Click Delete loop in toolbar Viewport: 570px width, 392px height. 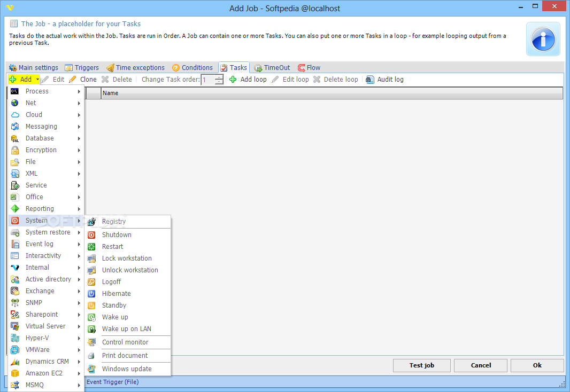(335, 80)
